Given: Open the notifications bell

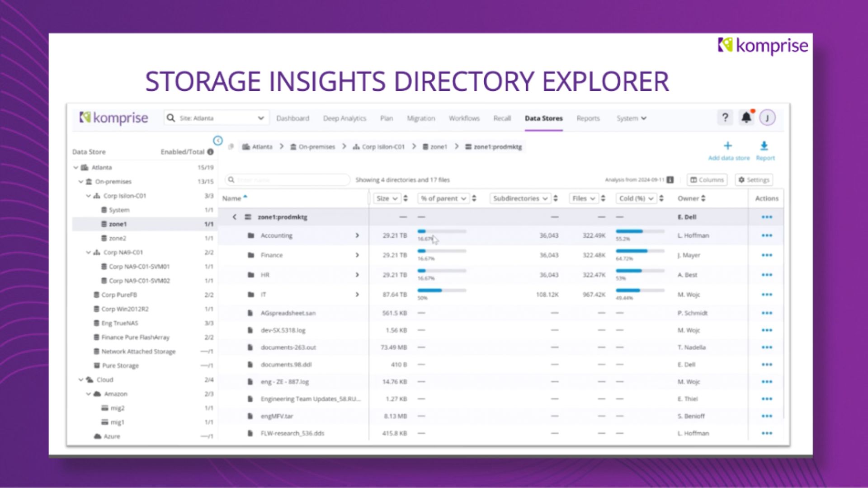Looking at the screenshot, I should (746, 118).
